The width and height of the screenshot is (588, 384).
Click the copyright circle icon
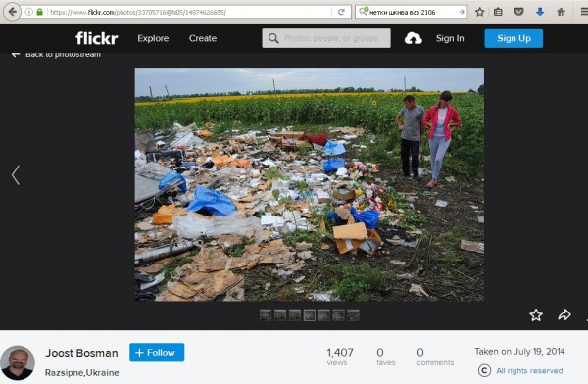pos(484,371)
